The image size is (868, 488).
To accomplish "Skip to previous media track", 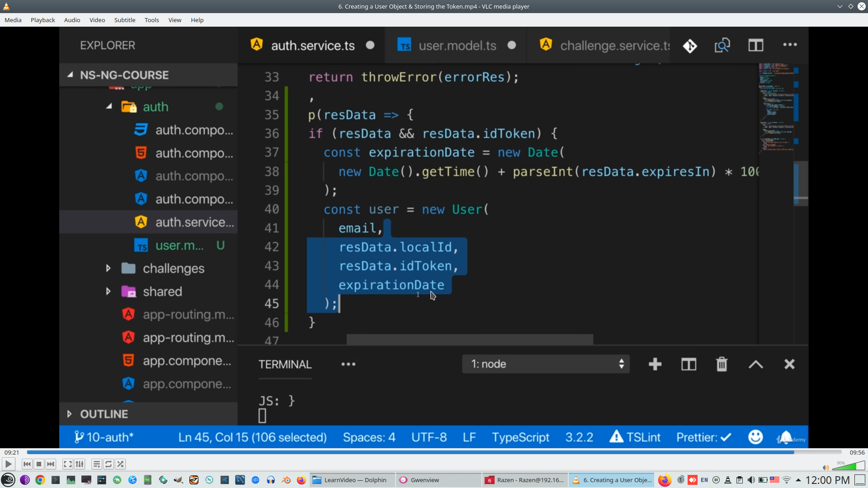I will pyautogui.click(x=27, y=464).
